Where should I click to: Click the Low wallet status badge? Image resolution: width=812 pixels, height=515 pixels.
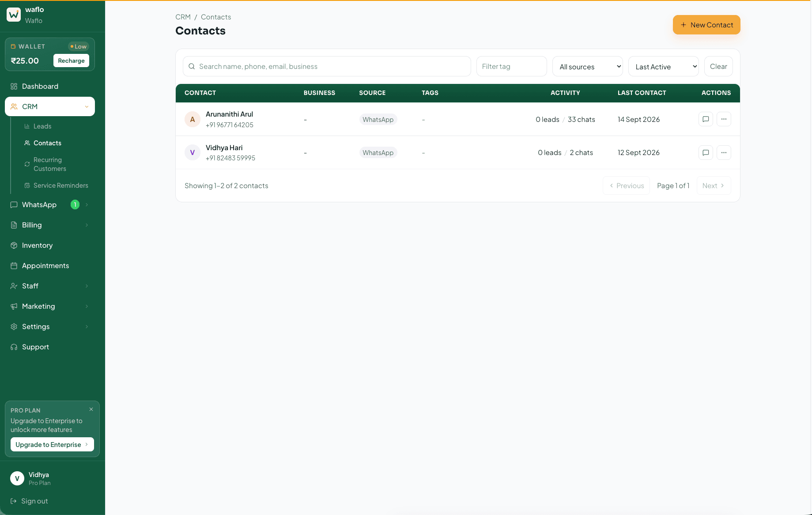pos(79,46)
